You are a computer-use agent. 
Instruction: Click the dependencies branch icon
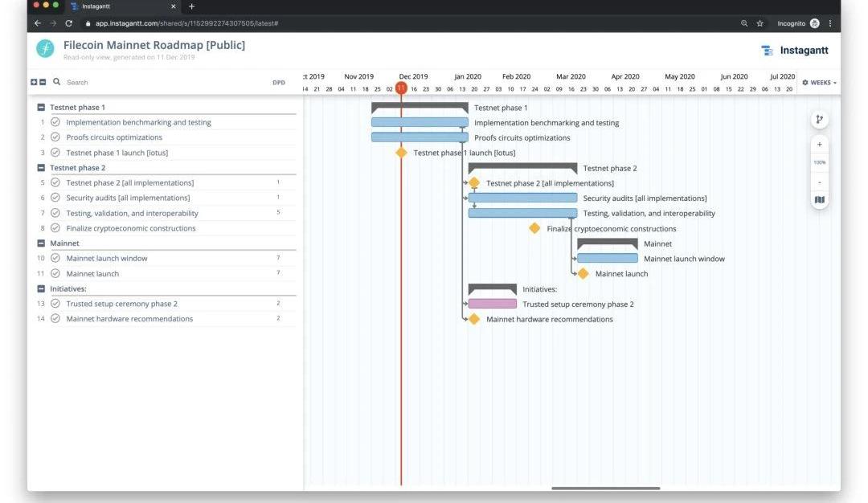819,120
